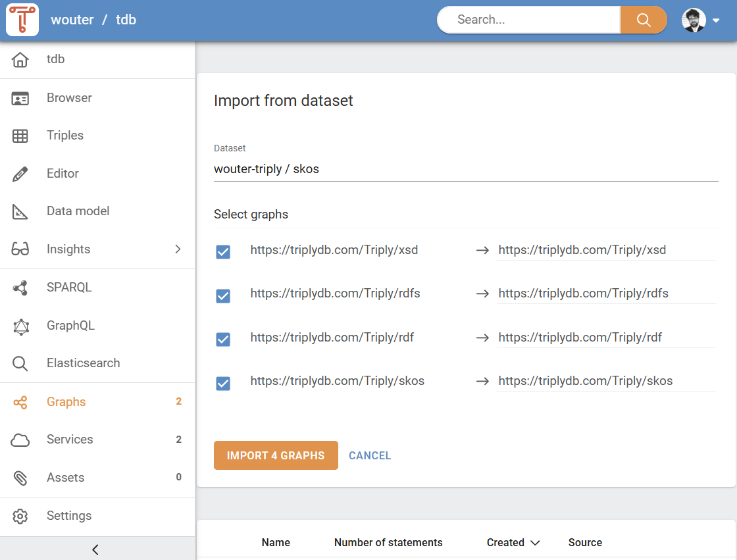The width and height of the screenshot is (737, 560).
Task: Select the Editor pencil icon
Action: pyautogui.click(x=20, y=174)
